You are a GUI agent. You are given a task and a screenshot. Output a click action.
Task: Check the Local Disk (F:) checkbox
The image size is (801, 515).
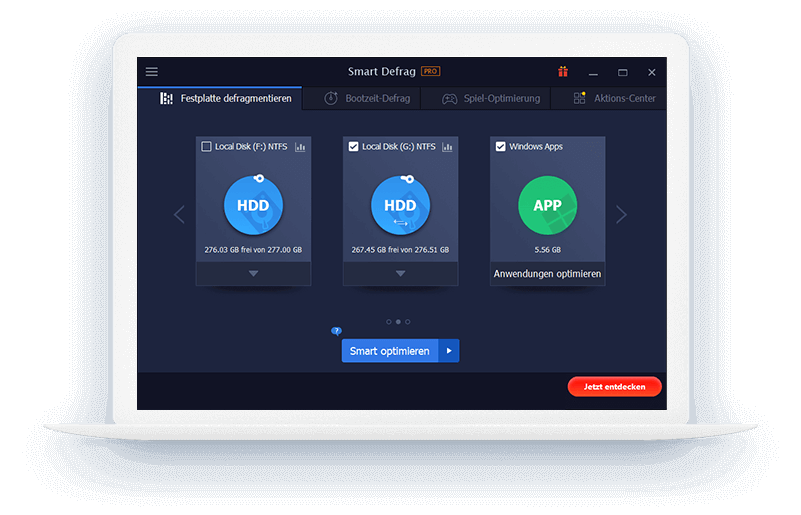coord(207,147)
